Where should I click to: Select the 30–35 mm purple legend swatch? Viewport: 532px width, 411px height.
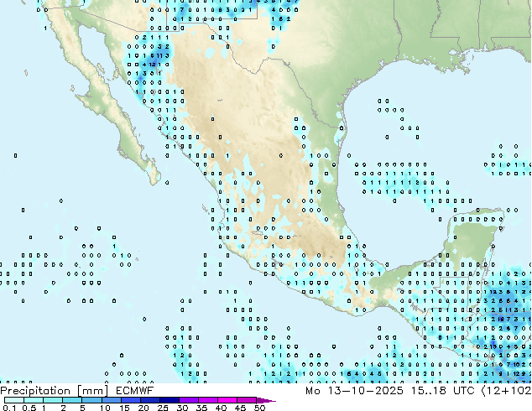pos(189,400)
